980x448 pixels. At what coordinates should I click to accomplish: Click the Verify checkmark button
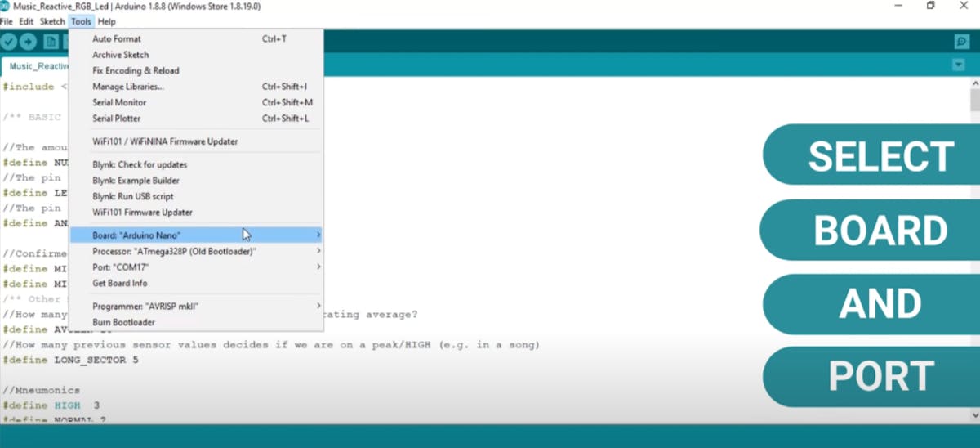(9, 42)
